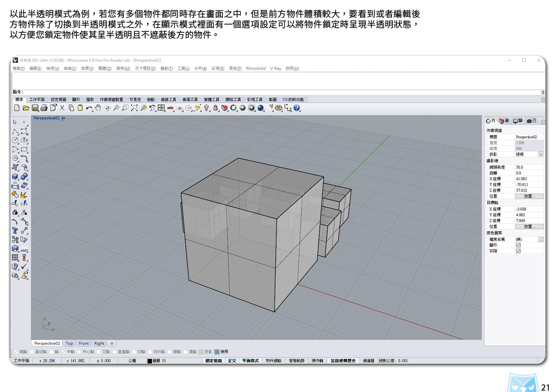Click the Edit Layers icon in the toolbar
555x392 pixels.
coord(224,108)
